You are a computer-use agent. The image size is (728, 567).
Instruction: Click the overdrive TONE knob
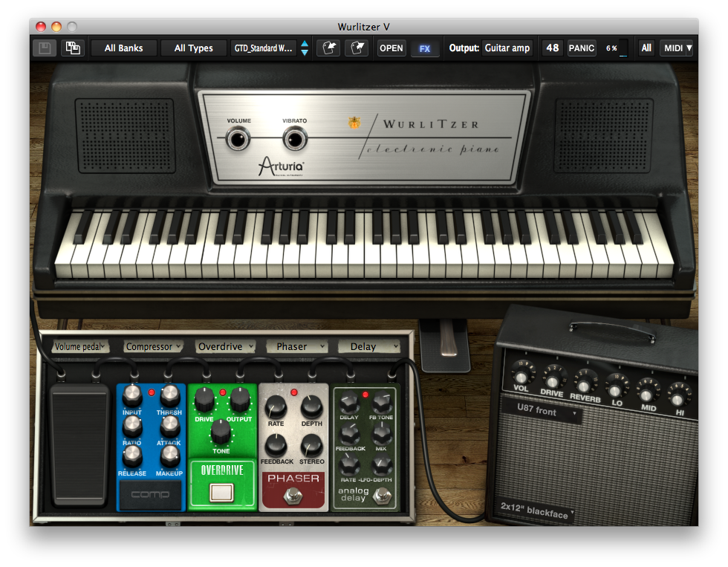point(221,432)
